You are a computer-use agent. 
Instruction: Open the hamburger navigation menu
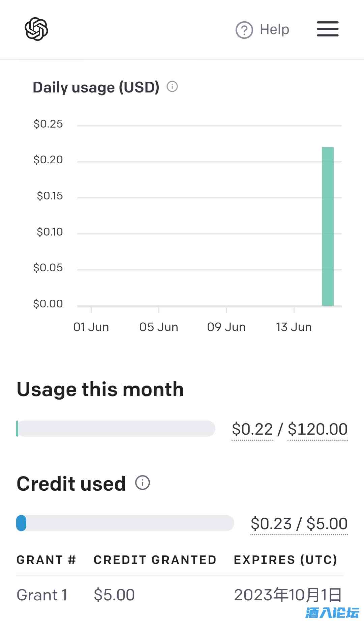click(x=328, y=29)
